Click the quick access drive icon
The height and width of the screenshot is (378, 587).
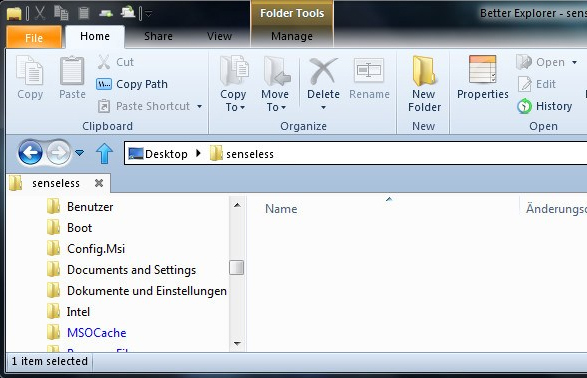click(x=106, y=14)
